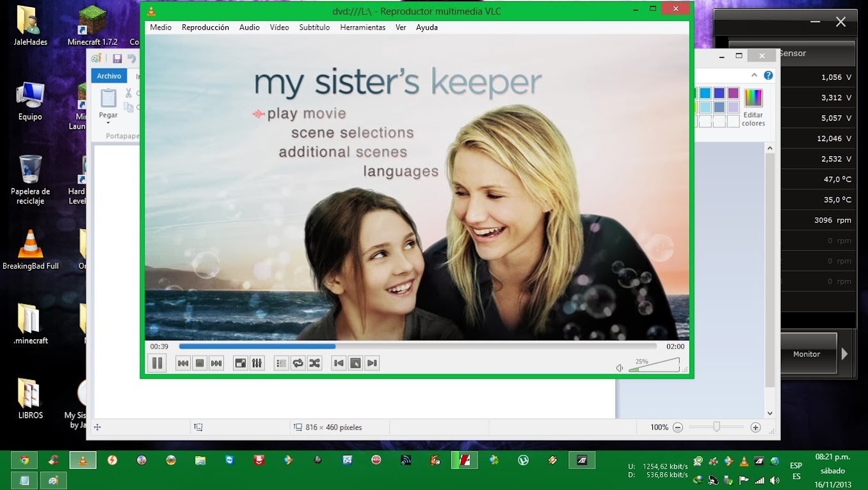Go to next DVD title button

pos(372,363)
